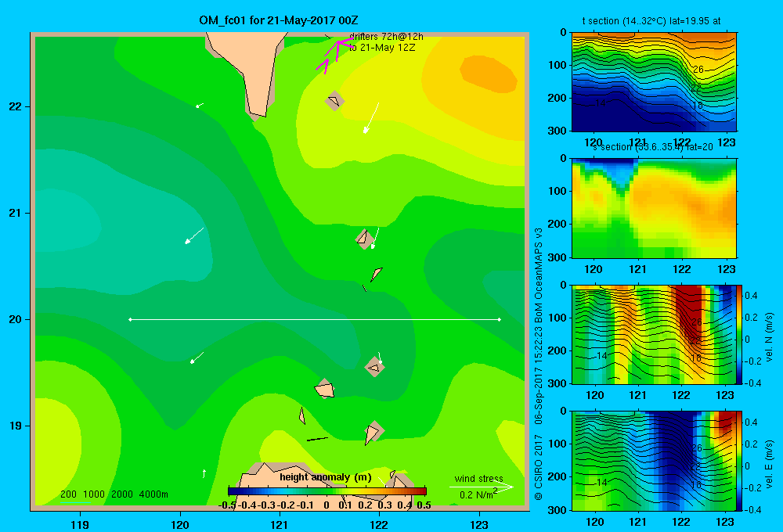The image size is (783, 532).
Task: Click the '200 1000 2000 4000m' depth legend
Action: (114, 494)
